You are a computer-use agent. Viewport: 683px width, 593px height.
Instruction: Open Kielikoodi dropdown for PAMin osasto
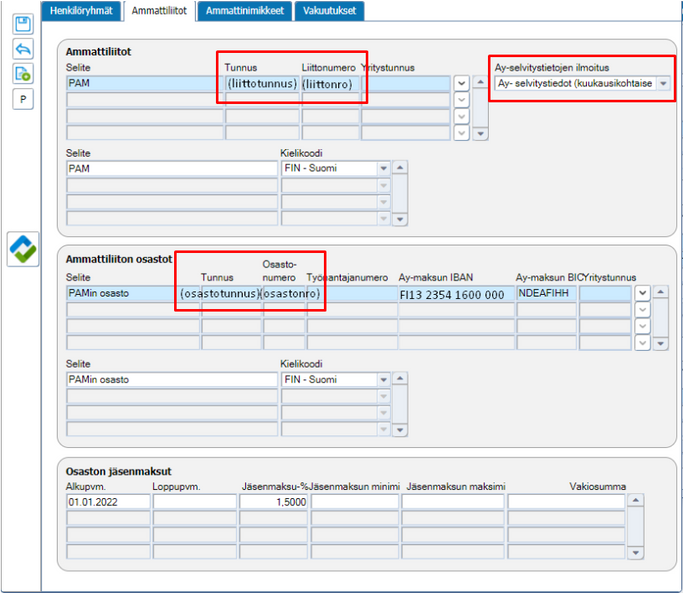pyautogui.click(x=383, y=380)
